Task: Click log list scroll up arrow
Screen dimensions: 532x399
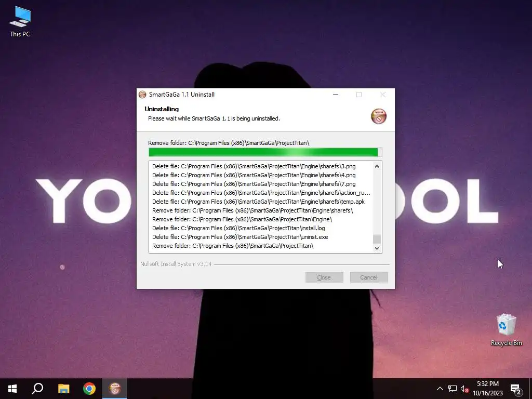Action: 377,166
